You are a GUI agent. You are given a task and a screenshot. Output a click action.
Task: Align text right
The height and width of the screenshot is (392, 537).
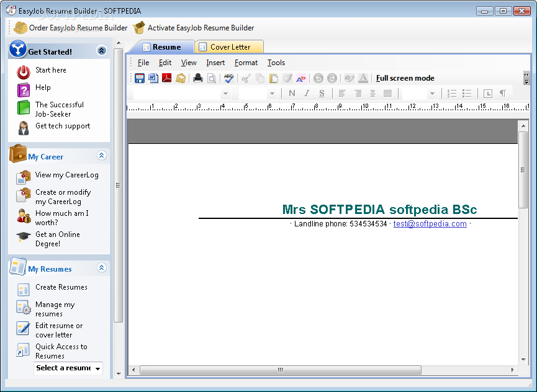358,93
